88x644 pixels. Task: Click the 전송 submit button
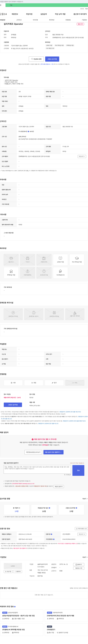point(78,471)
